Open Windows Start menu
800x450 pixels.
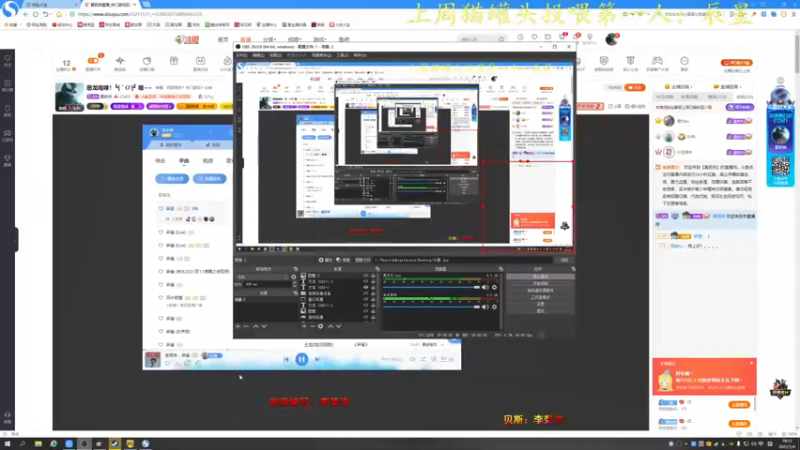click(7, 444)
